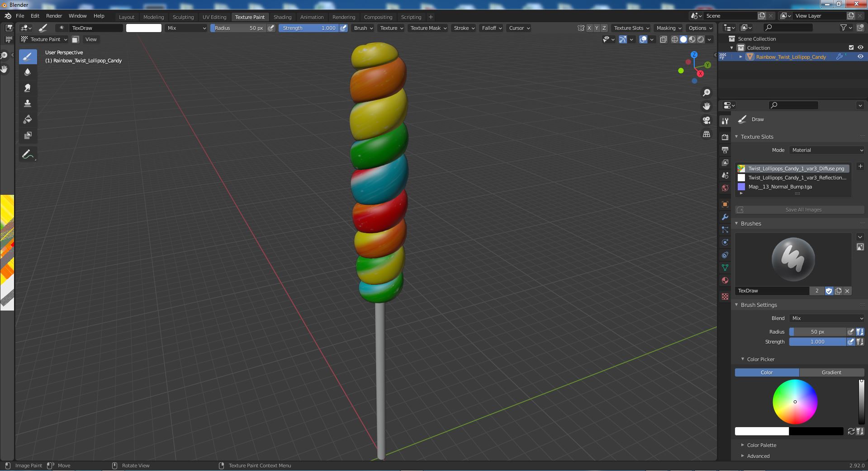
Task: Open the Texture Paint mode dropdown
Action: click(x=44, y=39)
